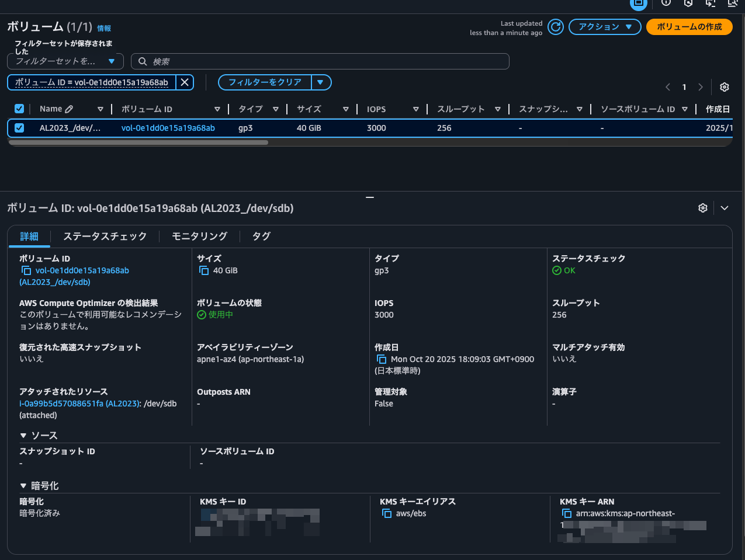Copy the KMS key alias aws/ebs

pyautogui.click(x=387, y=513)
